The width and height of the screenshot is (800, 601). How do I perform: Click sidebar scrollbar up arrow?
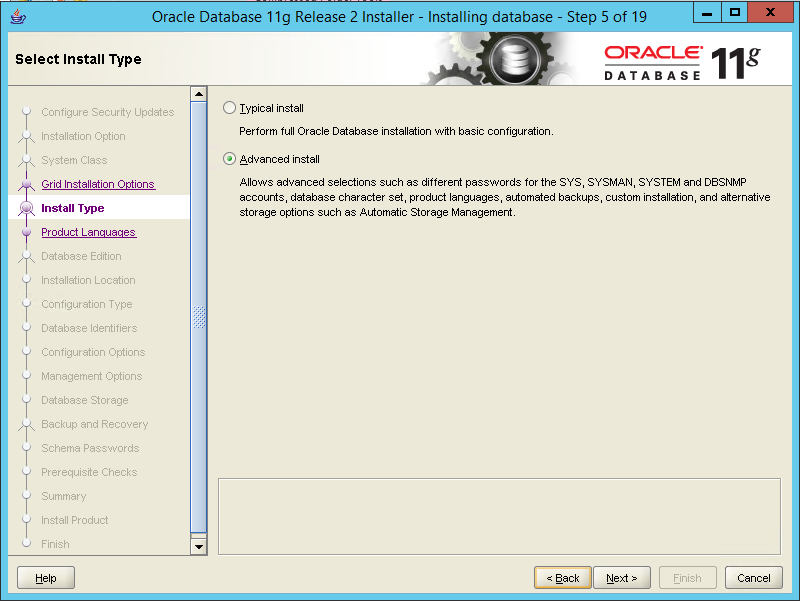point(198,94)
